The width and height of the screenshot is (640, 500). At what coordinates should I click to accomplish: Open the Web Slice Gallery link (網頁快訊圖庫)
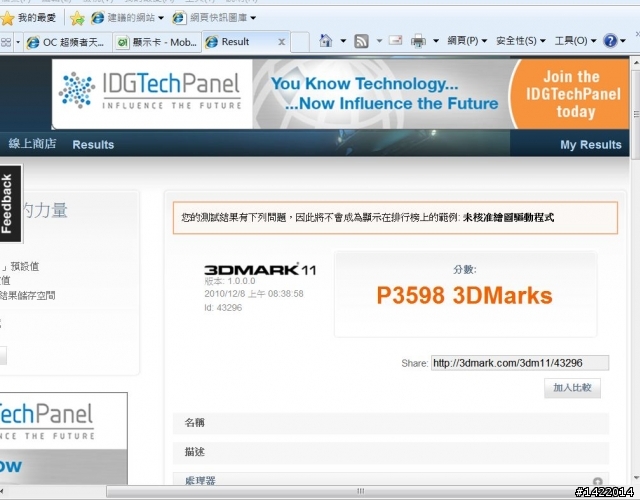coord(210,18)
